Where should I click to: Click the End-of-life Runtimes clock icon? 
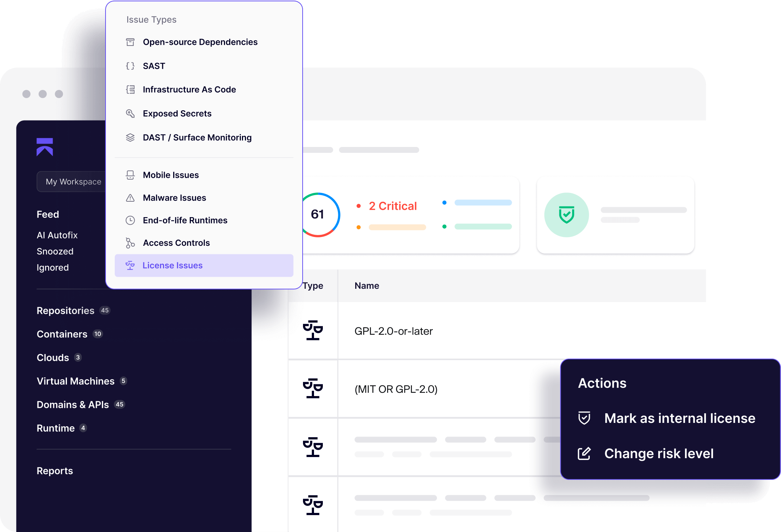tap(130, 220)
